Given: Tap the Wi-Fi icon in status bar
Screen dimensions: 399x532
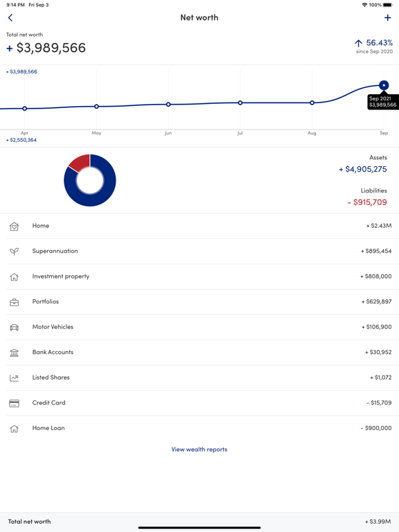Looking at the screenshot, I should [x=365, y=5].
